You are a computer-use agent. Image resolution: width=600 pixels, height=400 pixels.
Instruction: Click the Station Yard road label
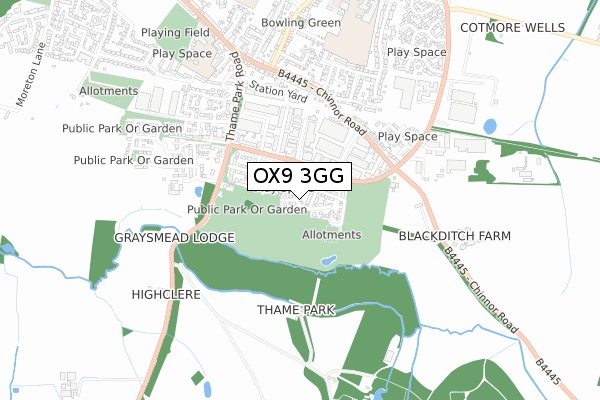click(278, 91)
